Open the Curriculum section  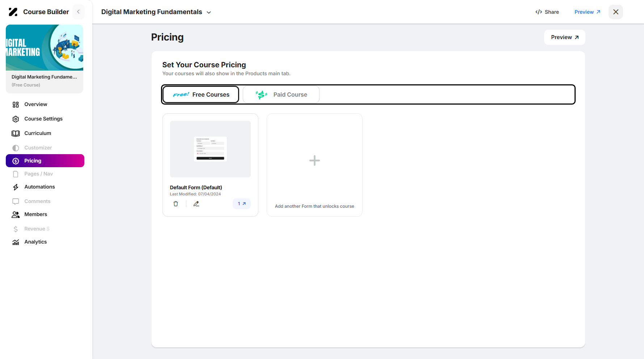tap(45, 133)
